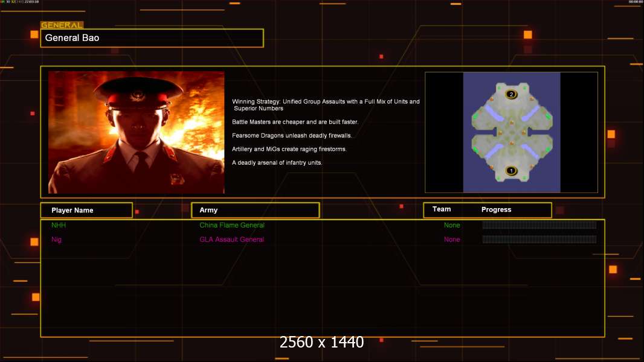Click the GENERAL label tag

pos(62,25)
